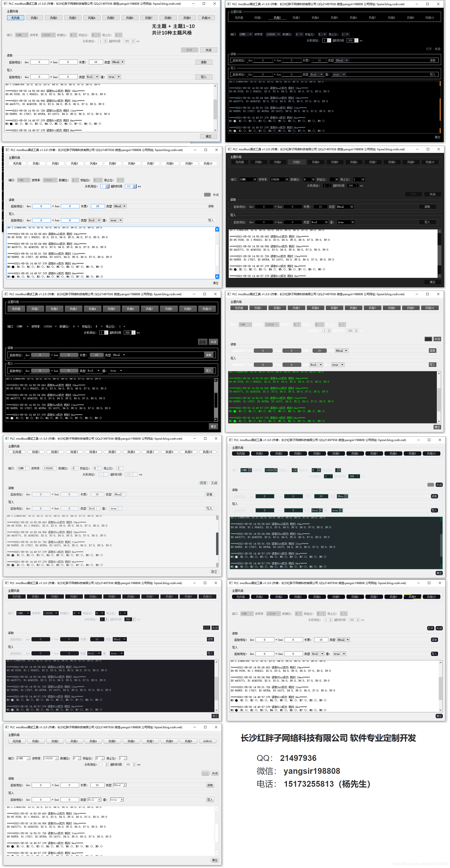Open 波特率 115200 dropdown in last 风格10-selected window
The width and height of the screenshot is (450, 868).
[51, 758]
